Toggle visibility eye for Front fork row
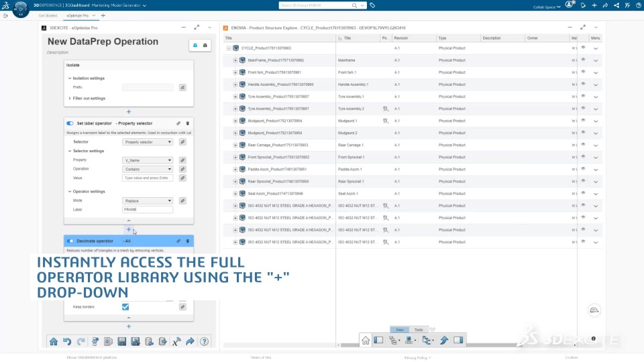644x362 pixels. (x=583, y=72)
